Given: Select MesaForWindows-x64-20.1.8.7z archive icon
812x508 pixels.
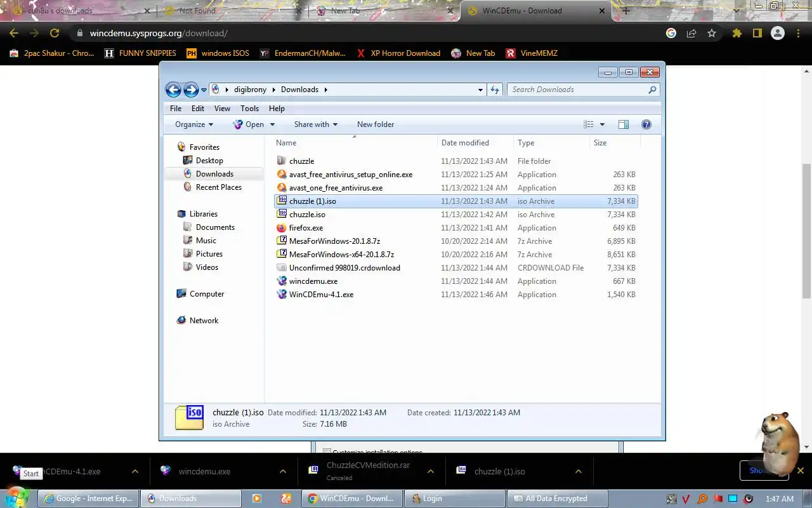Looking at the screenshot, I should coord(282,254).
